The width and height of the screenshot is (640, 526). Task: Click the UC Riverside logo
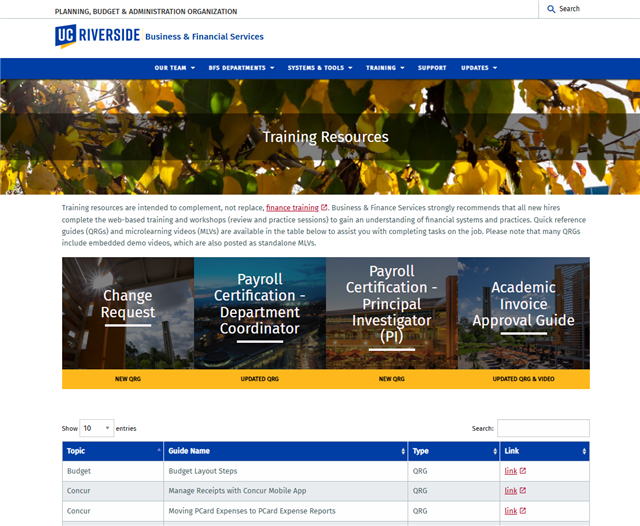click(x=98, y=36)
